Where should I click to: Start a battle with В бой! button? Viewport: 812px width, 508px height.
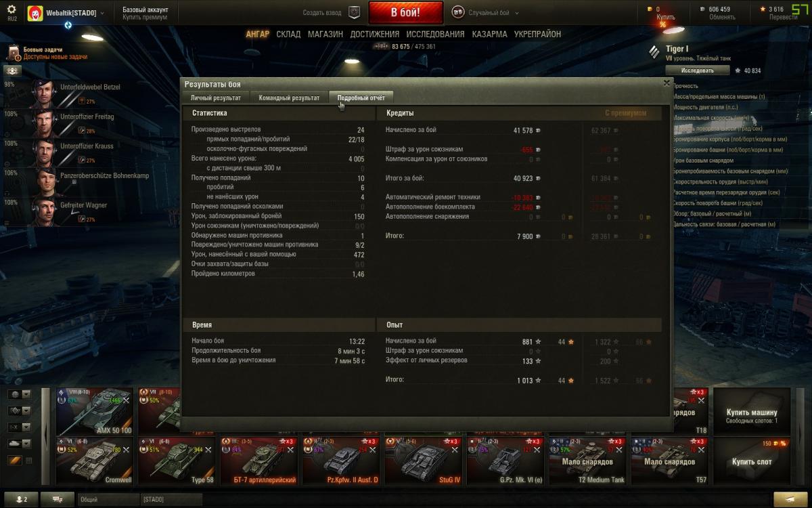[x=406, y=12]
